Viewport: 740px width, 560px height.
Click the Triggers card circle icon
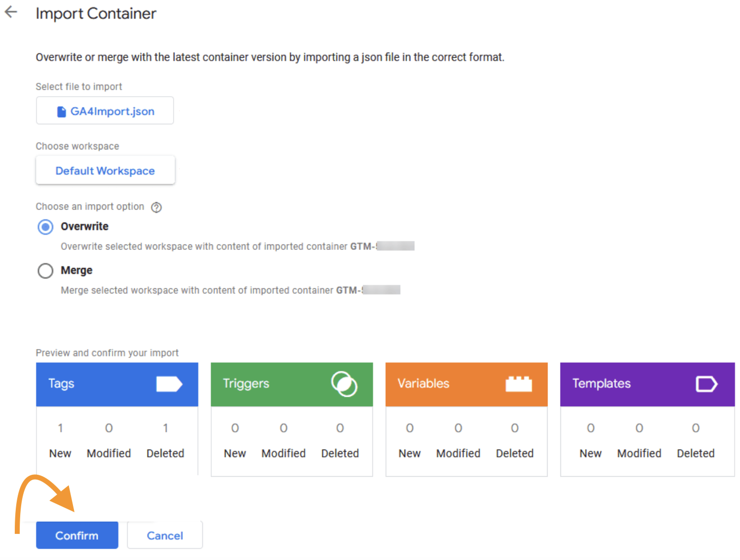tap(344, 384)
